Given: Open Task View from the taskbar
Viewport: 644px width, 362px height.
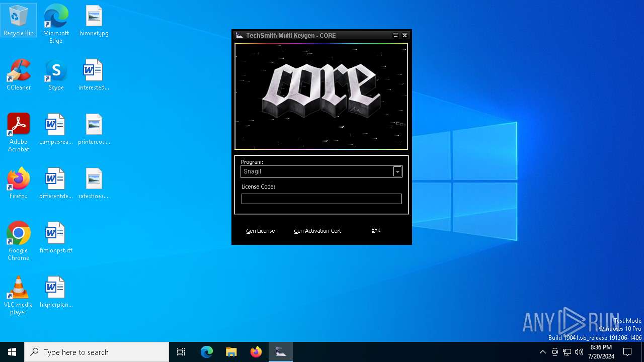Looking at the screenshot, I should [181, 352].
